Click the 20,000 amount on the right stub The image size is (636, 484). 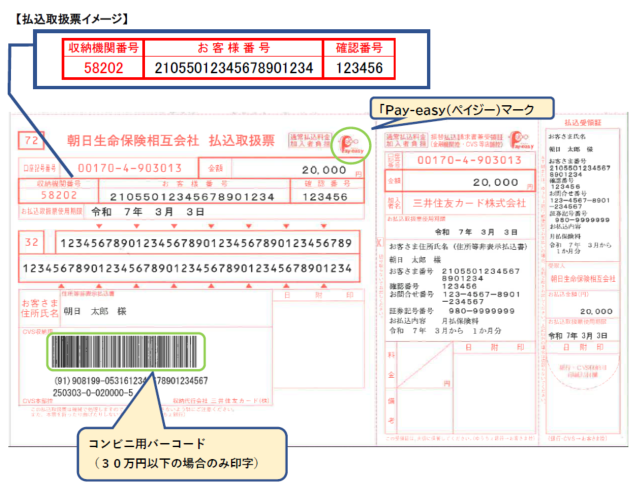(x=596, y=312)
